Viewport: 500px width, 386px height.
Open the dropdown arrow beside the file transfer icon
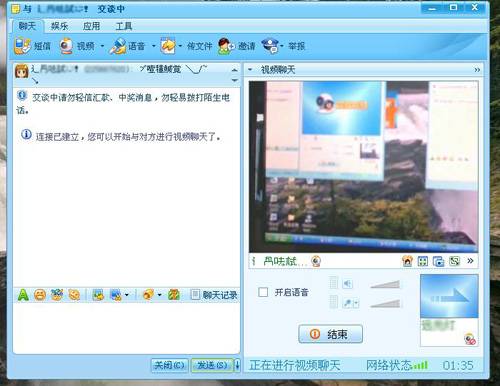tap(180, 46)
